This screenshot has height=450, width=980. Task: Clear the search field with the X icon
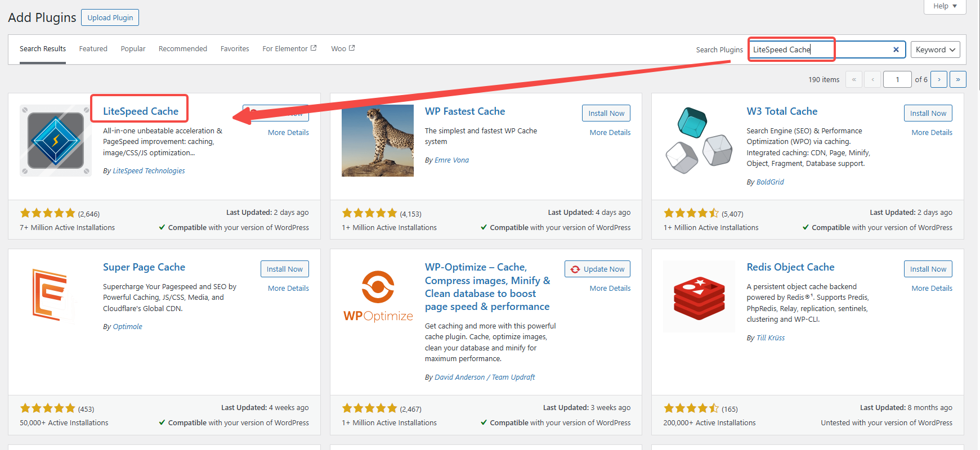(x=896, y=49)
